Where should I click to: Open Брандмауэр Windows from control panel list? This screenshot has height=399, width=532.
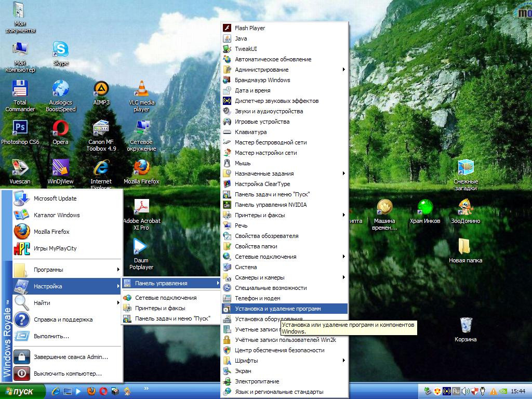(x=262, y=80)
